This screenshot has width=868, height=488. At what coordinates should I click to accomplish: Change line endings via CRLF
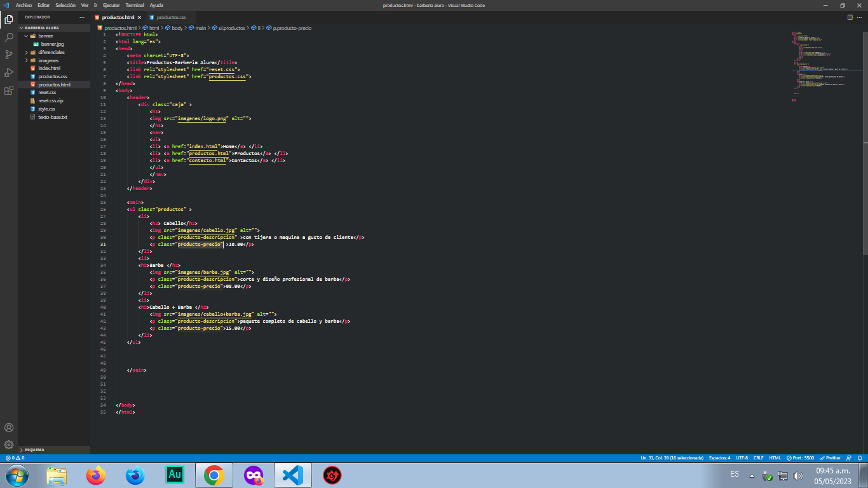[x=759, y=457]
